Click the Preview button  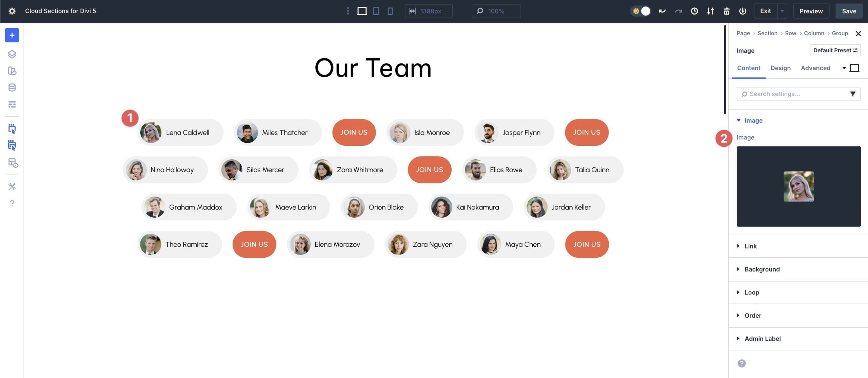(x=811, y=11)
